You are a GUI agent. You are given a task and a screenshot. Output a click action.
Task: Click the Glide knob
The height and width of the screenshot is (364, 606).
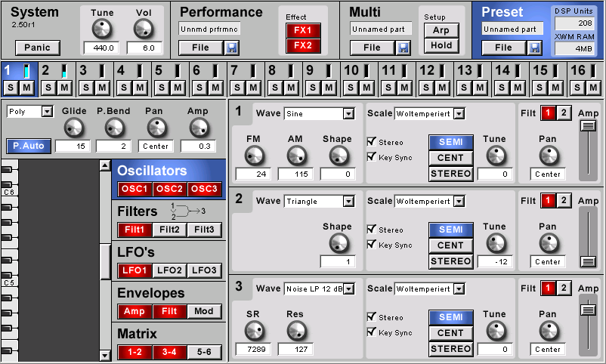point(74,128)
